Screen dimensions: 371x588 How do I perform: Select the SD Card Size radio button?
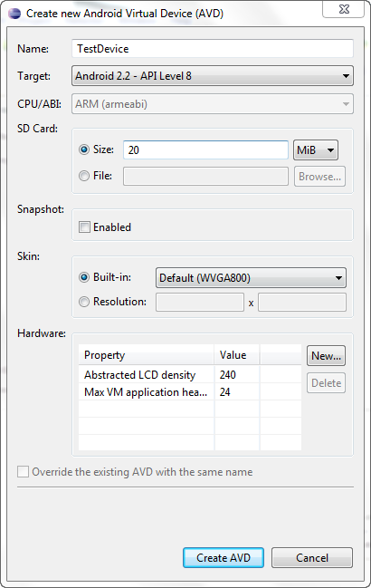click(84, 149)
